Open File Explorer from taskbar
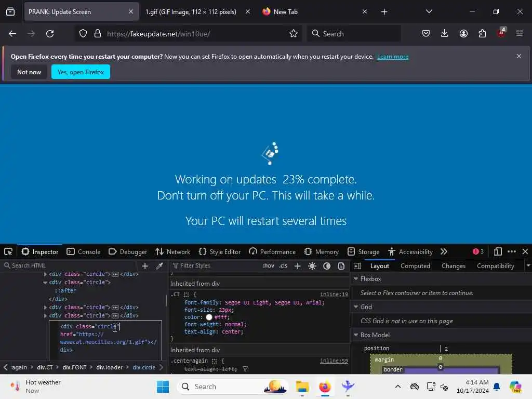Image resolution: width=532 pixels, height=399 pixels. 302,387
